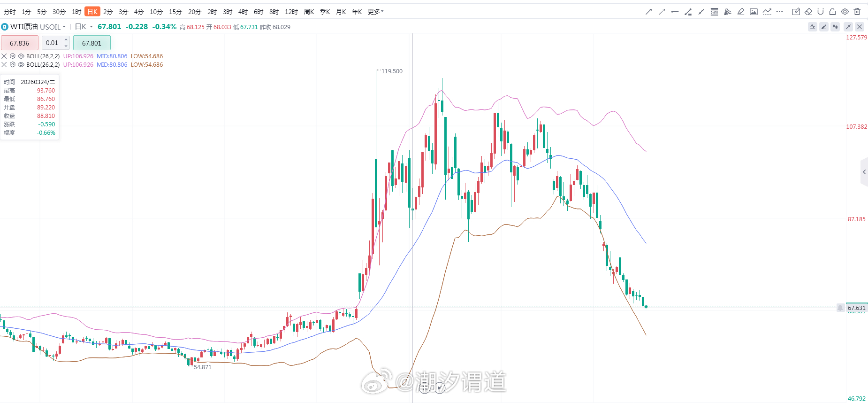Switch to the 15分 timeframe
Image resolution: width=868 pixels, height=403 pixels.
click(x=175, y=12)
